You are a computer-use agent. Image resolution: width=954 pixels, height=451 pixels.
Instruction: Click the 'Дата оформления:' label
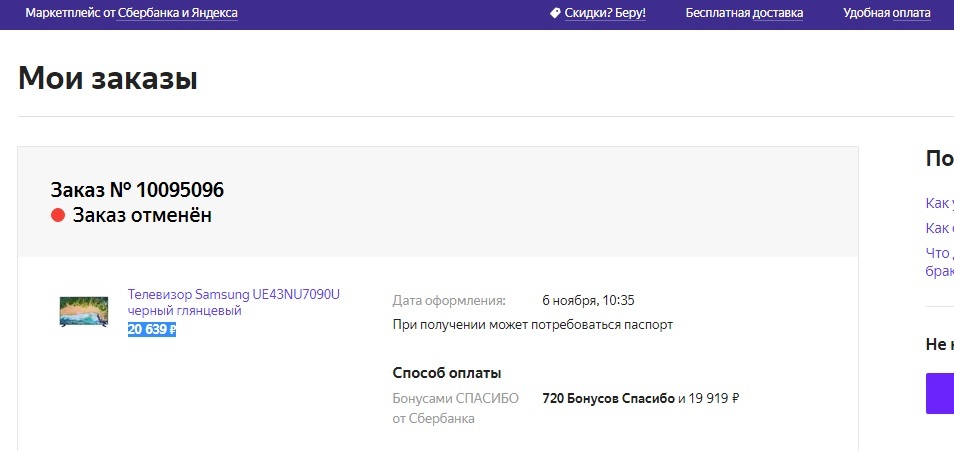(x=449, y=301)
